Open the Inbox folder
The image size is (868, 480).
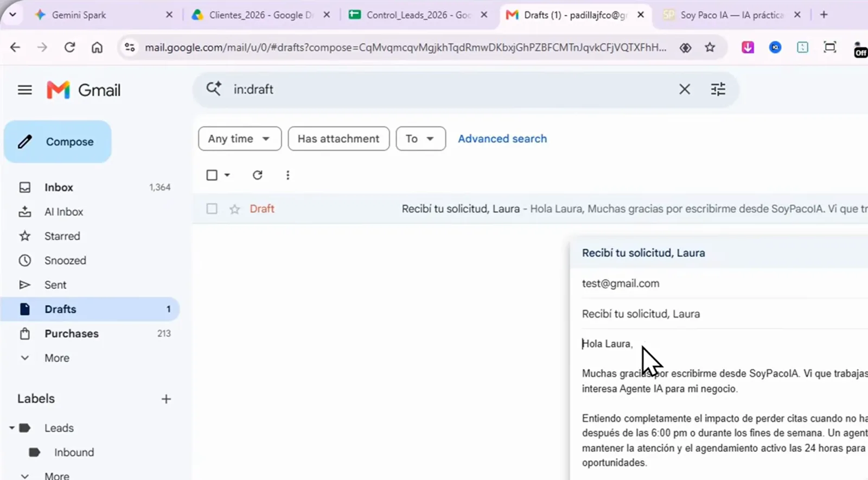click(90, 187)
